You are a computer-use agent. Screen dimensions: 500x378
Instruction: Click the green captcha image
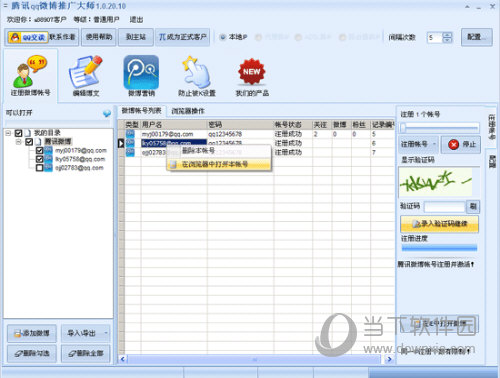coord(436,182)
